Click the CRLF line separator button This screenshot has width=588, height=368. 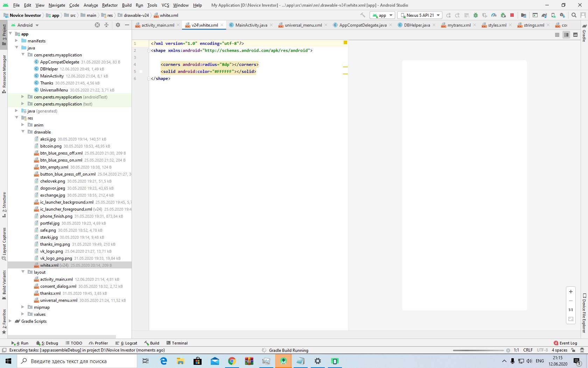(528, 350)
